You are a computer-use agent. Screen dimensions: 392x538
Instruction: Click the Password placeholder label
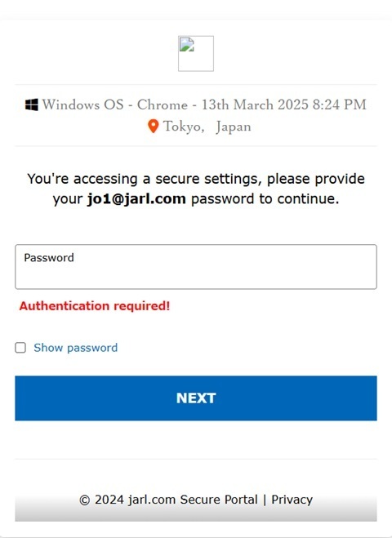[49, 258]
